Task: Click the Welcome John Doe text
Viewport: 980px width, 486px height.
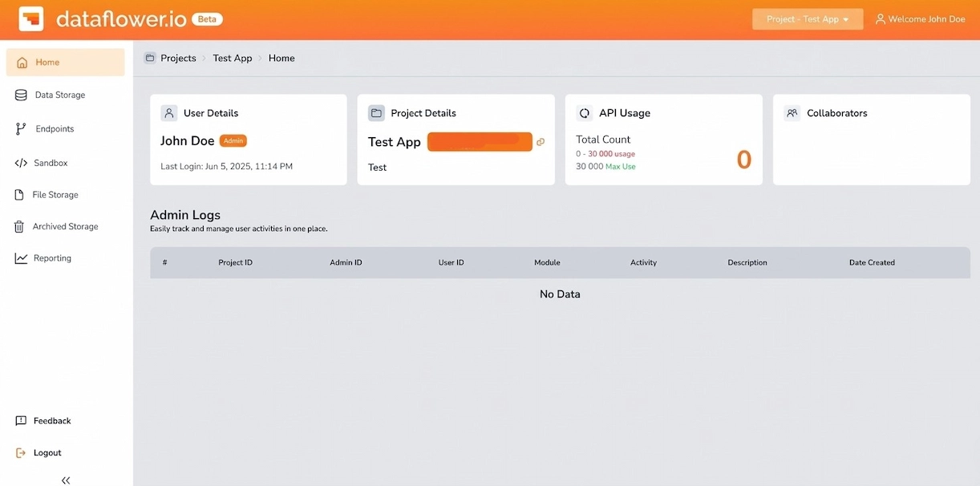Action: pos(927,19)
